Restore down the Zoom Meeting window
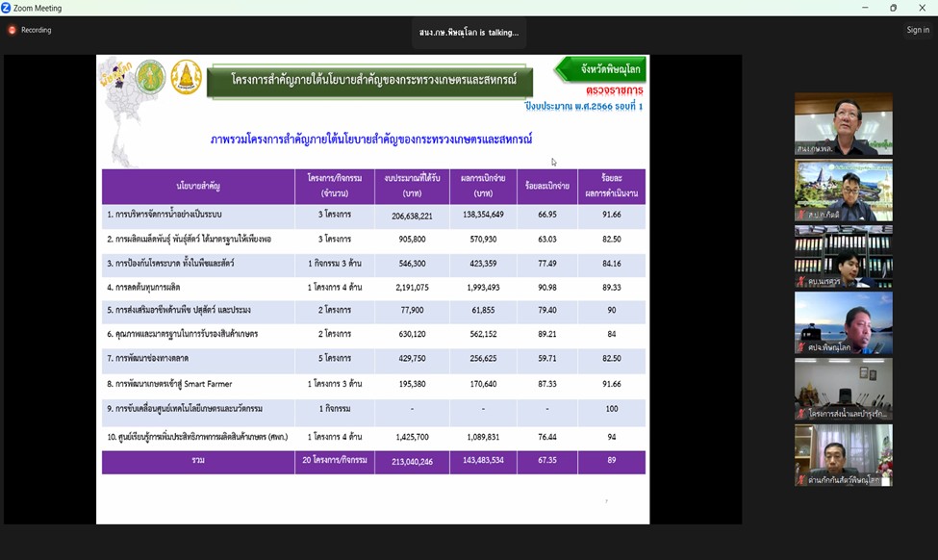Image resolution: width=938 pixels, height=560 pixels. (893, 8)
